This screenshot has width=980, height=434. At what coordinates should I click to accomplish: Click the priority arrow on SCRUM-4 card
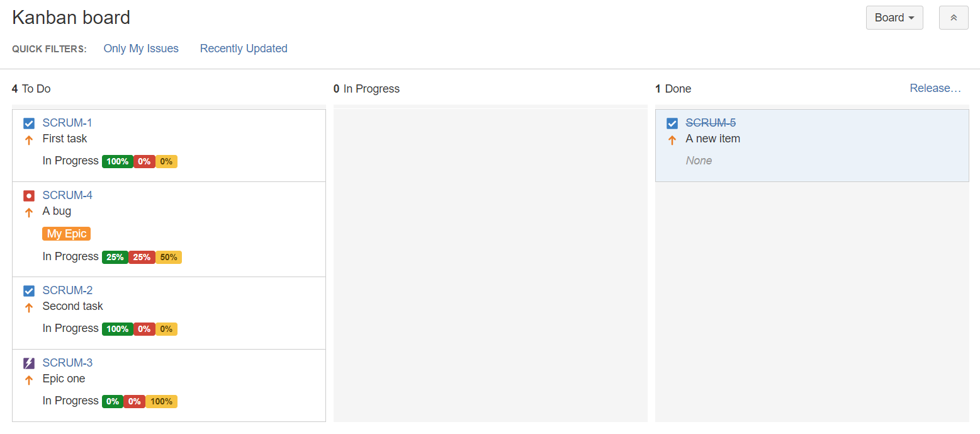click(x=28, y=213)
